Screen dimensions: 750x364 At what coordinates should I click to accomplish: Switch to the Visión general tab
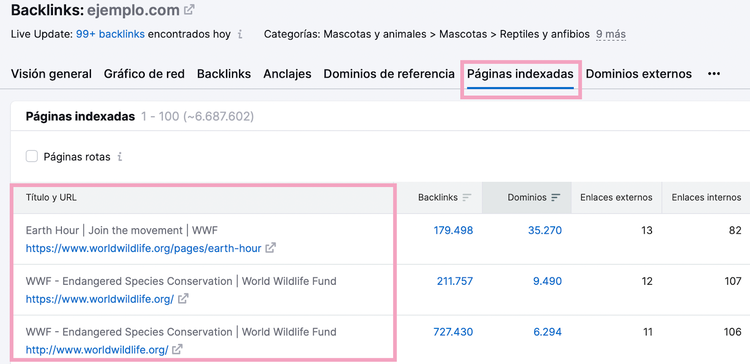tap(51, 74)
